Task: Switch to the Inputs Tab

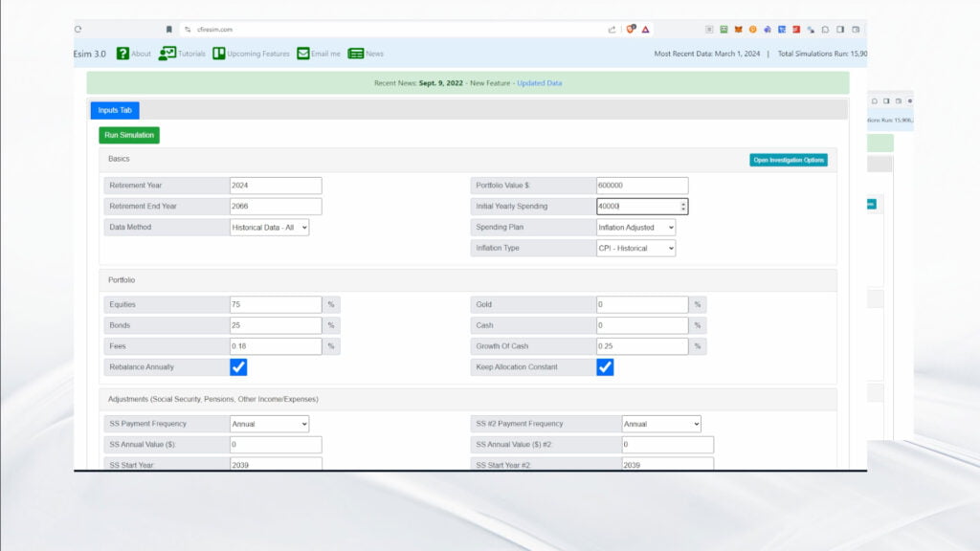Action: (x=115, y=110)
